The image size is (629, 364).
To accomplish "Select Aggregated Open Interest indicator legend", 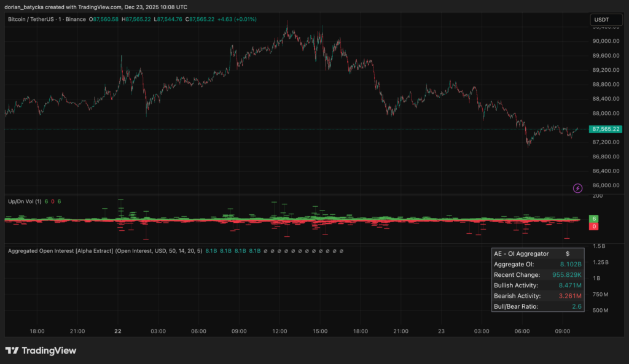I will 104,251.
